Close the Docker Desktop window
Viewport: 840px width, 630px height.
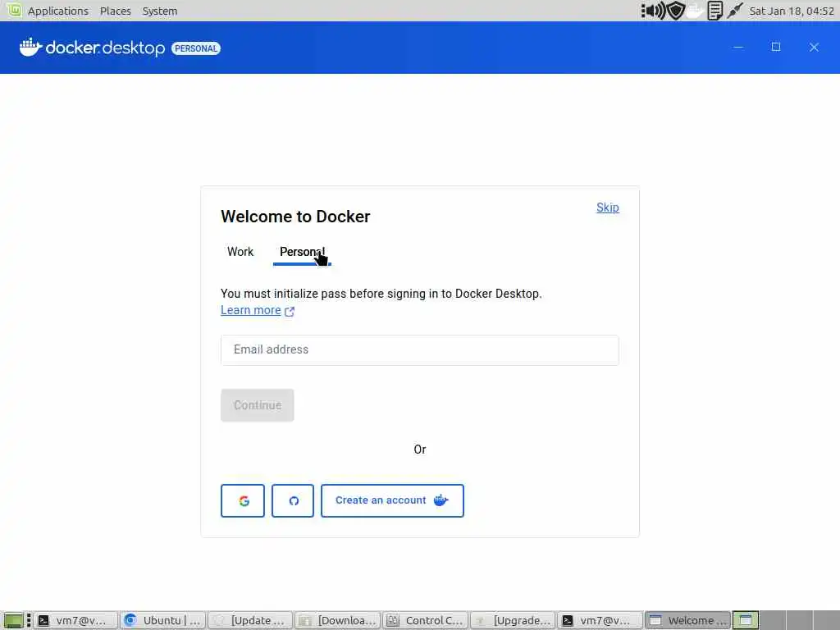coord(814,47)
